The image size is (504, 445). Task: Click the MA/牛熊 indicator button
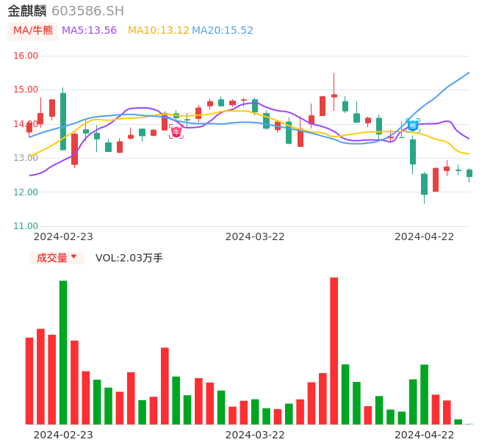point(32,31)
